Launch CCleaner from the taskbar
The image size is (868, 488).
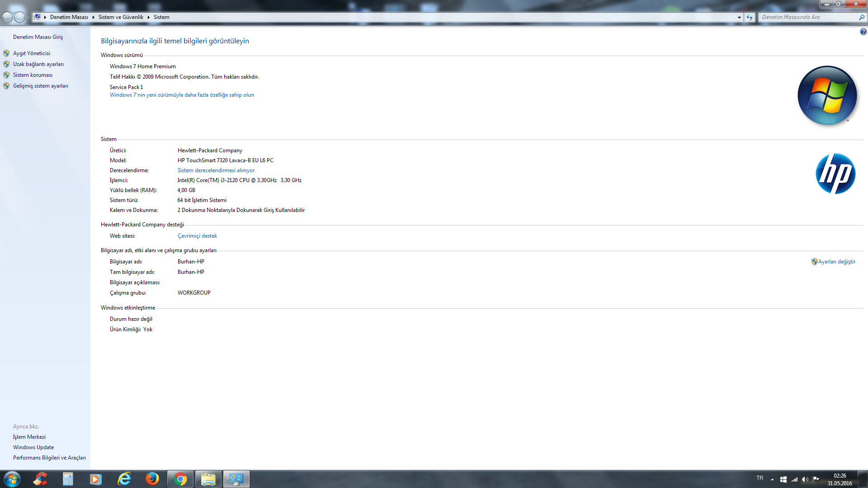40,479
